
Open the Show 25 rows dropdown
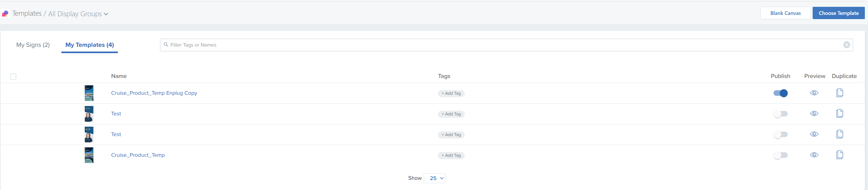coord(434,178)
